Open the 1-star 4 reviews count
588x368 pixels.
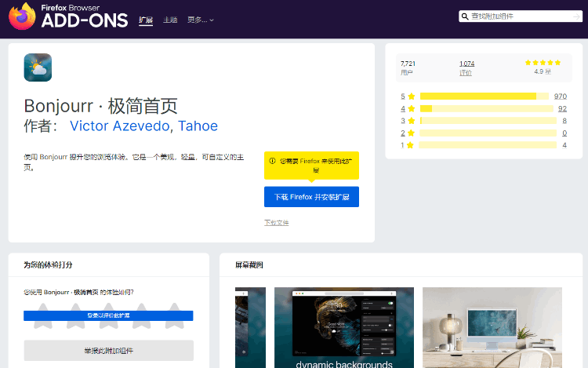(x=564, y=145)
